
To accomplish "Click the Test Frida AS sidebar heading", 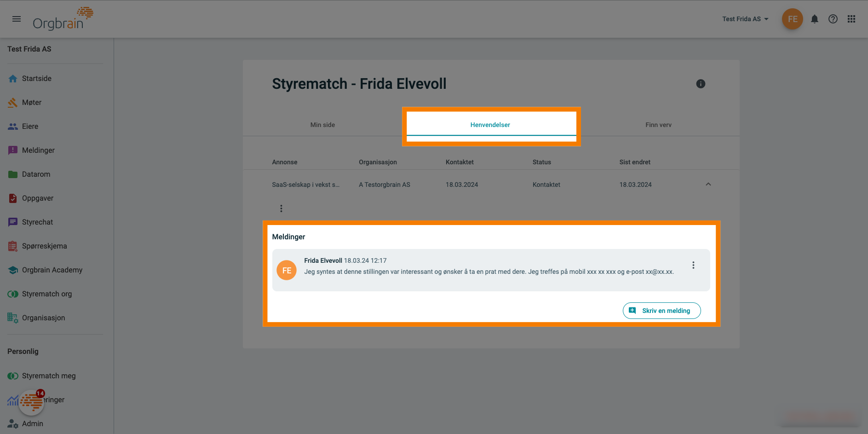I will point(29,49).
